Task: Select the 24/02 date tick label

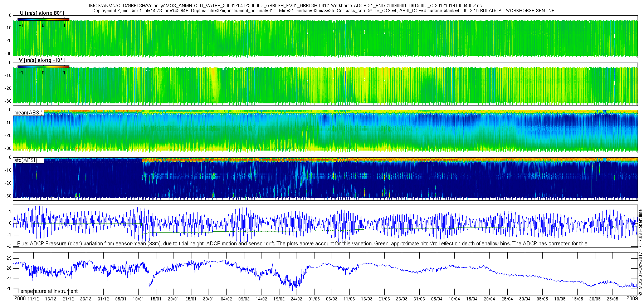Action: (x=296, y=299)
